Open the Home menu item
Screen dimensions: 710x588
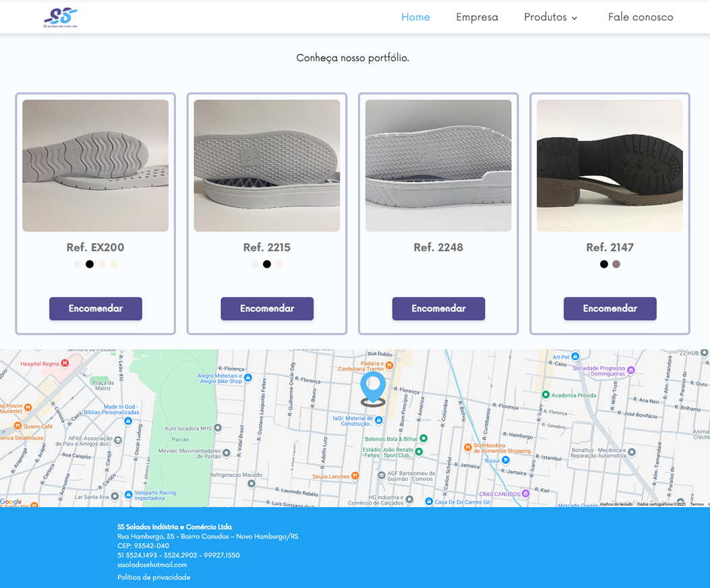point(415,18)
